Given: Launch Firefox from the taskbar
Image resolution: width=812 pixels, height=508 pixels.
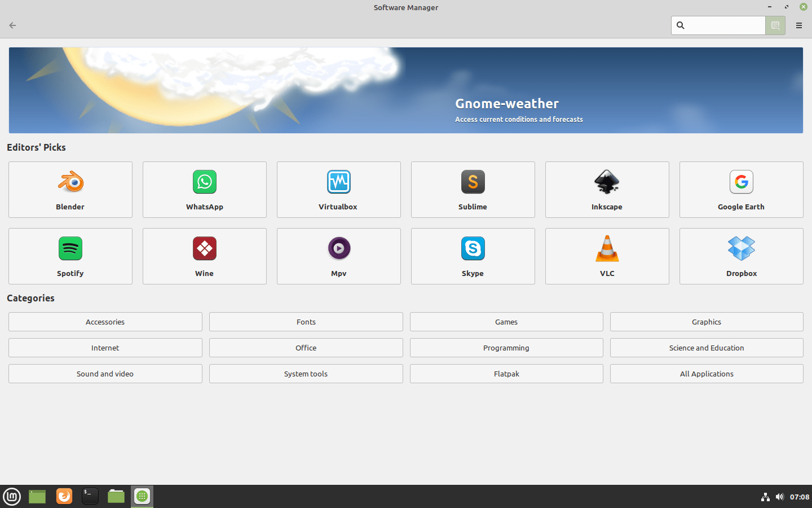Looking at the screenshot, I should click(64, 496).
